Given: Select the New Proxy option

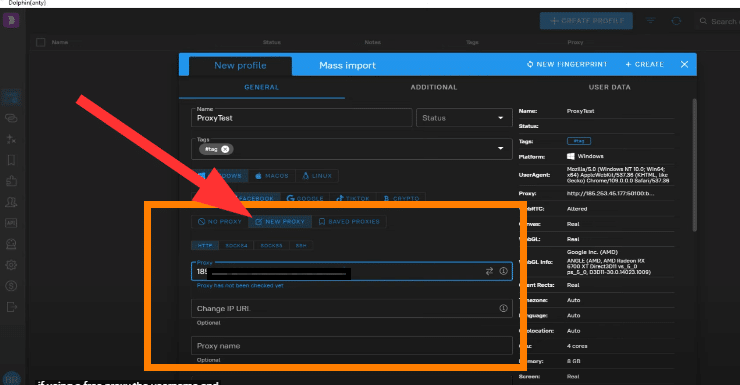Looking at the screenshot, I should [x=280, y=221].
